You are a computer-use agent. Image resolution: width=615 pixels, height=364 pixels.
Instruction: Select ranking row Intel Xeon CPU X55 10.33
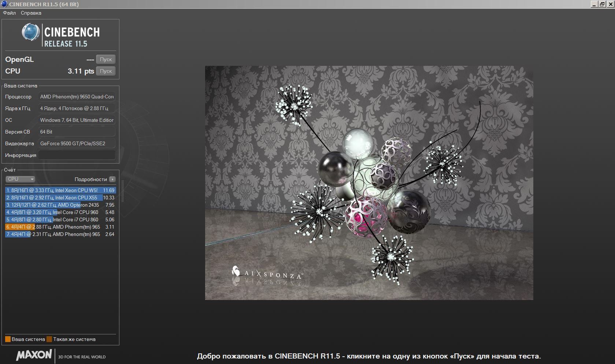pyautogui.click(x=60, y=198)
